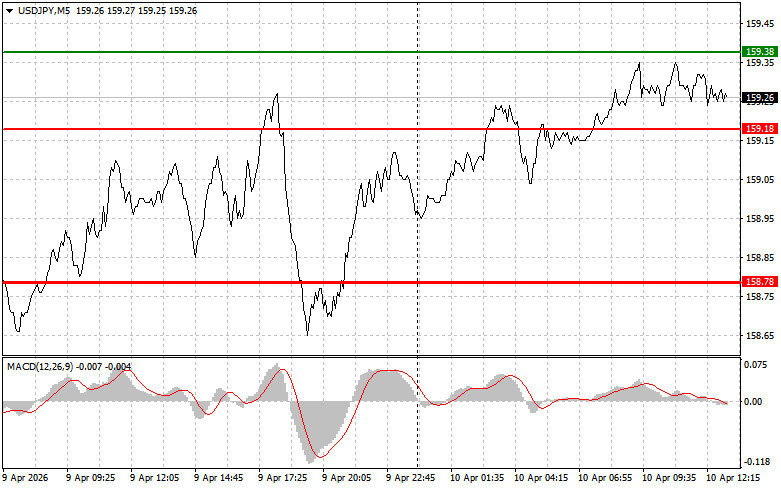Select the 10 Apr 09:35 time label

tap(669, 478)
